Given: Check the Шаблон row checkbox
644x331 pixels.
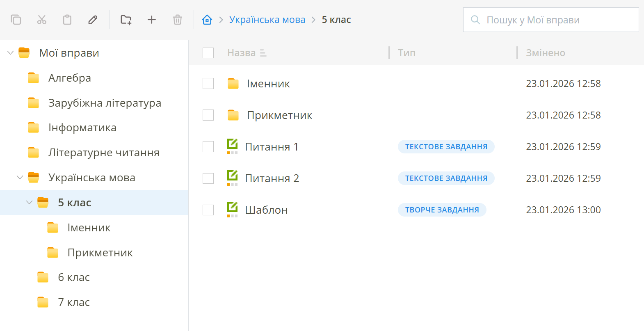Looking at the screenshot, I should pyautogui.click(x=208, y=210).
